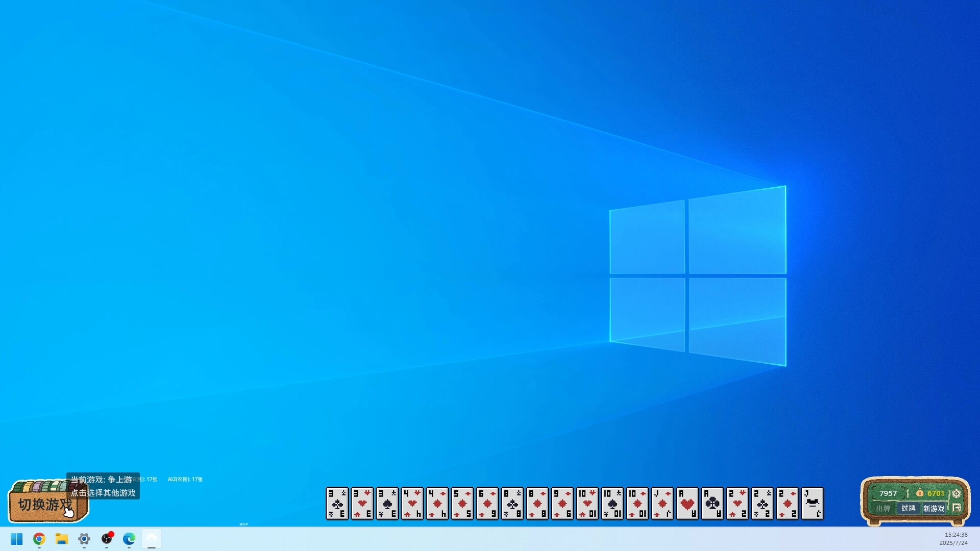This screenshot has width=980, height=551.
Task: Select the 2 of Diamonds card
Action: tap(787, 504)
